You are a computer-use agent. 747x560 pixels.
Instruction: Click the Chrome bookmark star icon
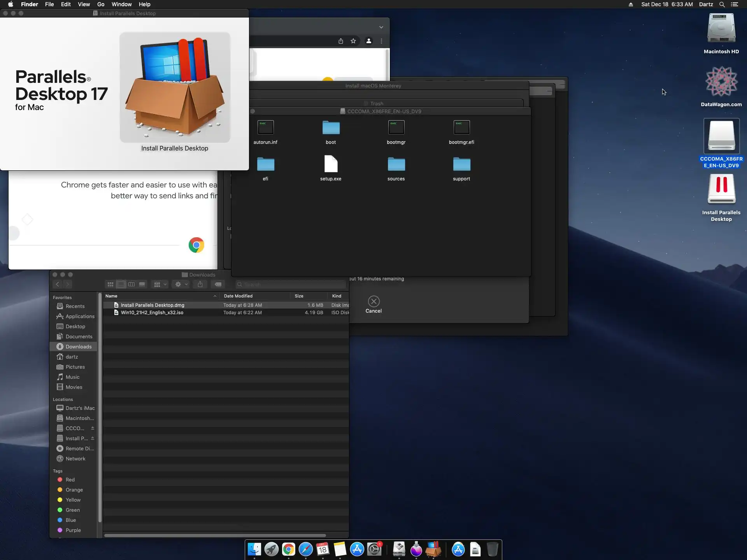coord(353,41)
